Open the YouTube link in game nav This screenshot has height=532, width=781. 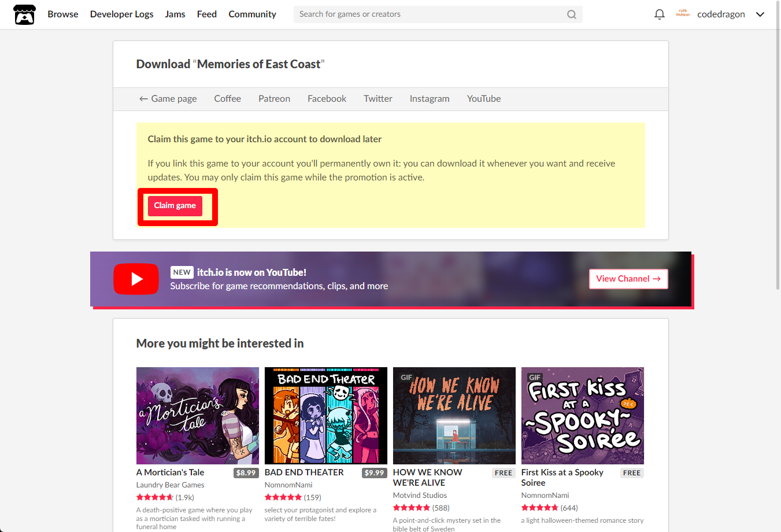pos(484,99)
